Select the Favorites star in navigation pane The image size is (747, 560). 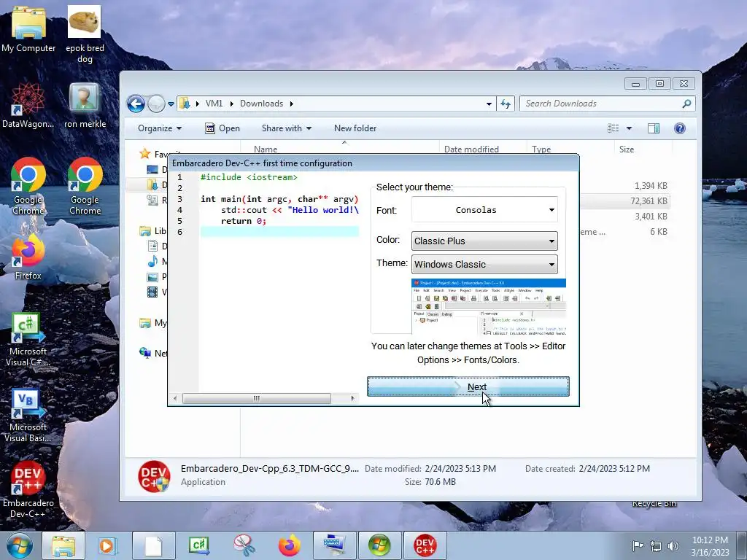[x=145, y=154]
